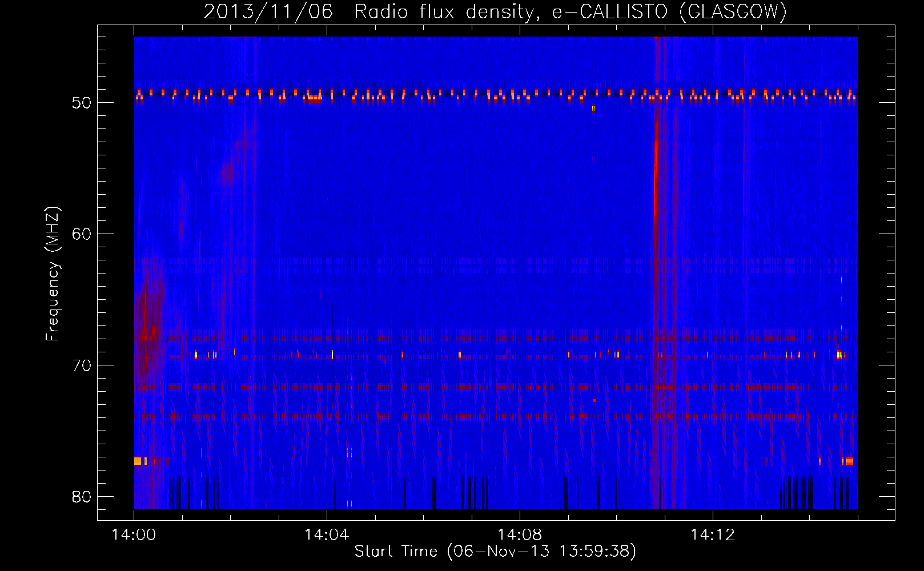Screen dimensions: 924x571
Task: Click the 70 frequency tick label
Action: [x=82, y=365]
